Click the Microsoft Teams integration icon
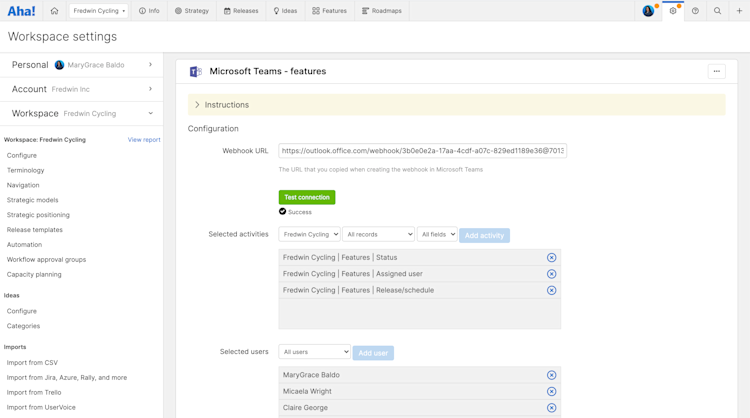This screenshot has height=418, width=750. (196, 71)
